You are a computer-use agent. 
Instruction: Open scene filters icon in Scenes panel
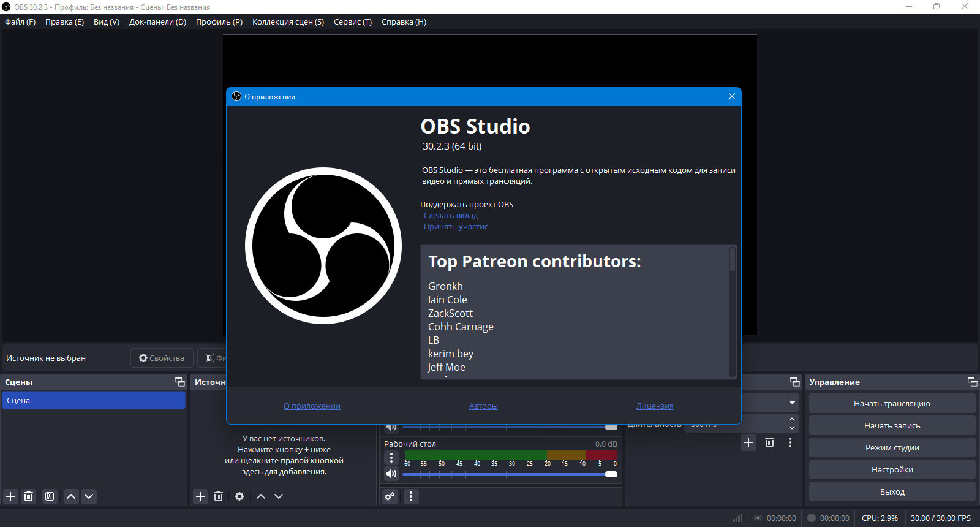(50, 496)
